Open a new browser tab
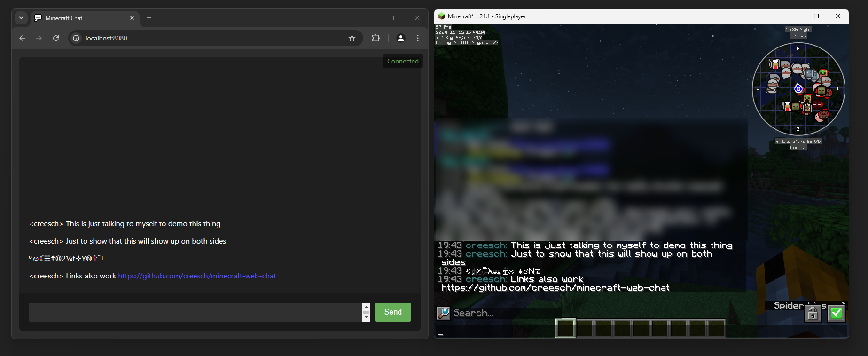This screenshot has height=356, width=868. tap(149, 18)
